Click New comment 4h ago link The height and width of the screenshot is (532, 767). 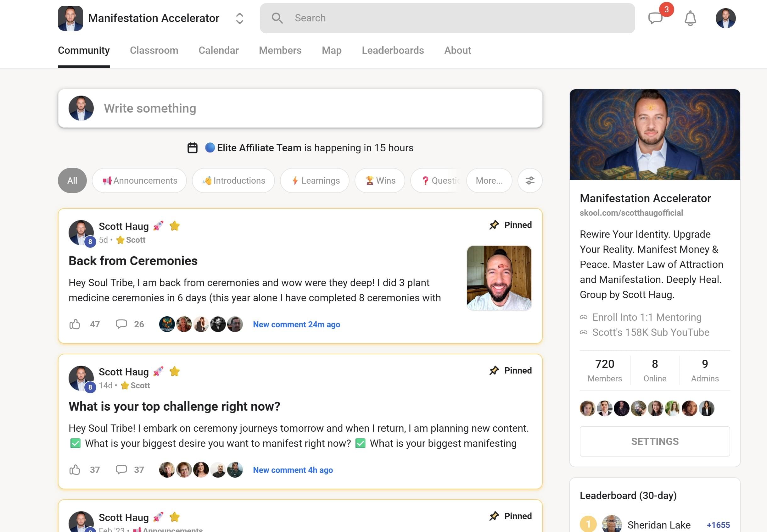pyautogui.click(x=293, y=470)
